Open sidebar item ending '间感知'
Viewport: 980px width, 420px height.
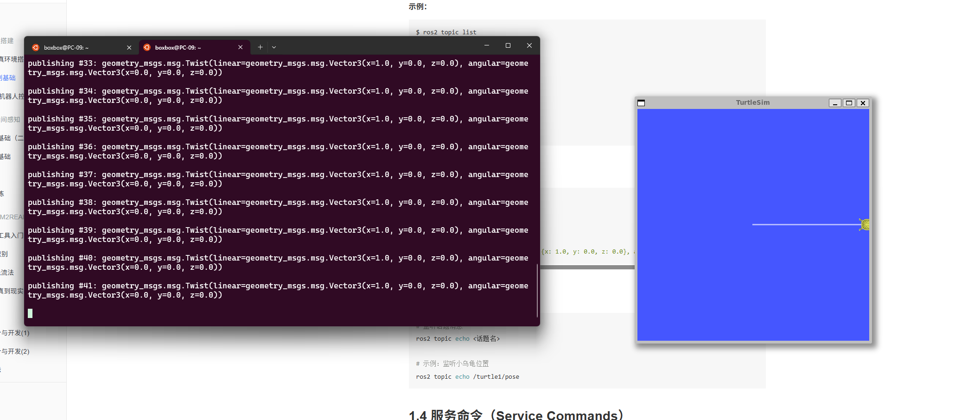click(x=10, y=120)
